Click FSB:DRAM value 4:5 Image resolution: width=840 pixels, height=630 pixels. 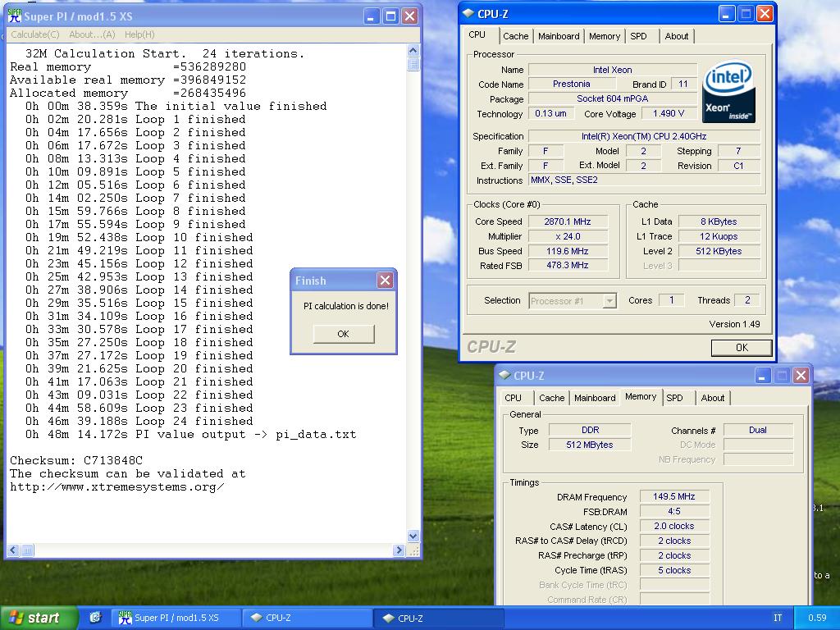tap(674, 512)
